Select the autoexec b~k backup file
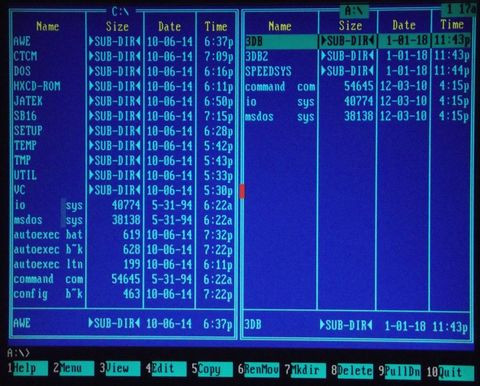Screen dimensions: 480x386 pyautogui.click(x=123, y=249)
